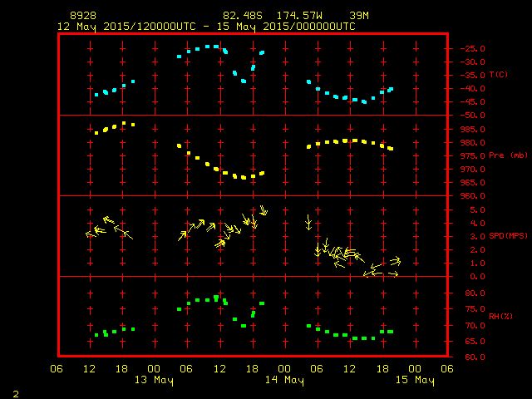Click end time 15 May 2015/000000UTC

point(286,27)
